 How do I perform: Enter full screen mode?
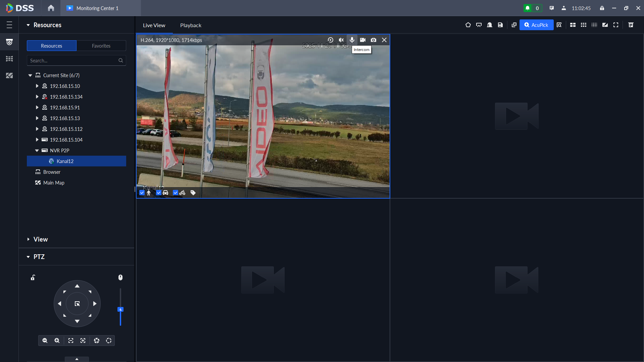click(615, 25)
